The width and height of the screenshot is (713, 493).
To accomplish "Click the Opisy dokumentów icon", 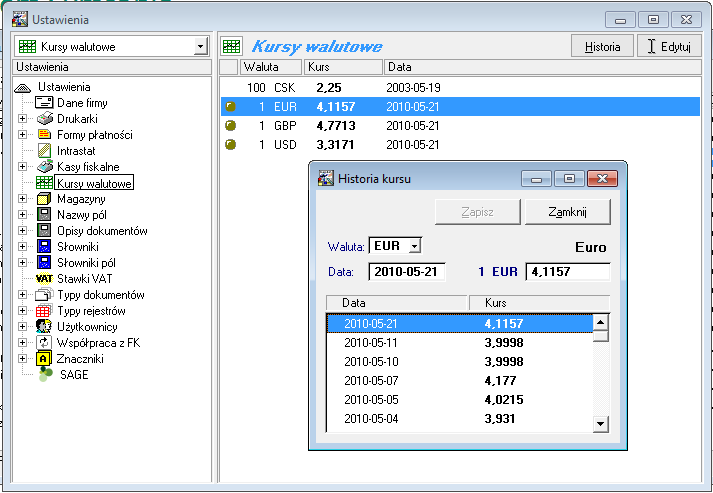I will point(44,231).
